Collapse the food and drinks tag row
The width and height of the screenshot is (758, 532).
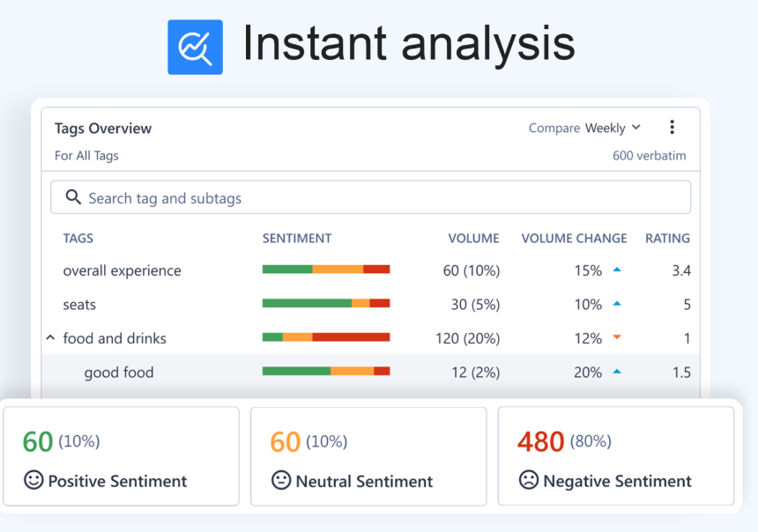(x=50, y=337)
